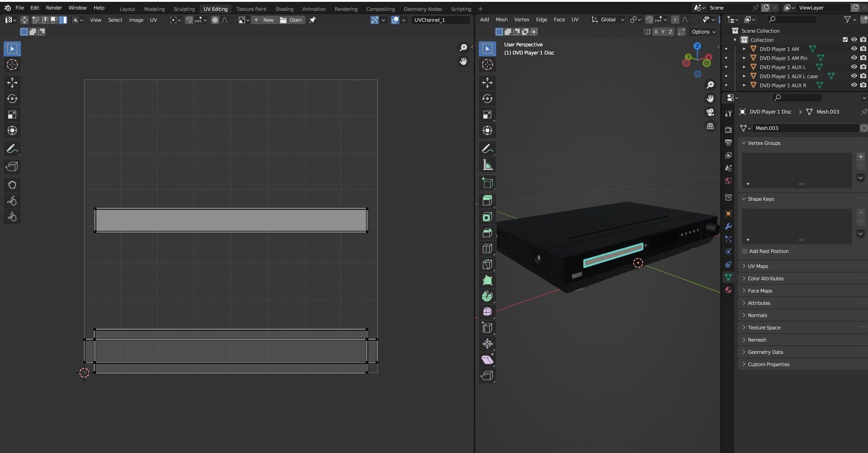Open the Options dropdown in 3D viewport
The height and width of the screenshot is (453, 868).
[x=703, y=32]
